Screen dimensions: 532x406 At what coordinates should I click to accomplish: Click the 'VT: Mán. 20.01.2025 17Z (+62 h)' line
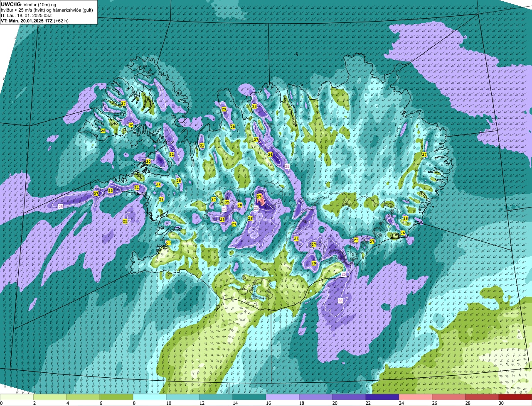[x=34, y=21]
